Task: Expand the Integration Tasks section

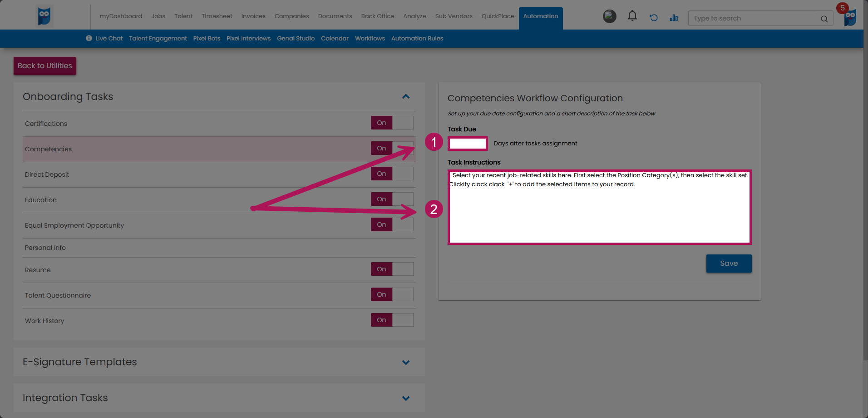Action: (406, 398)
